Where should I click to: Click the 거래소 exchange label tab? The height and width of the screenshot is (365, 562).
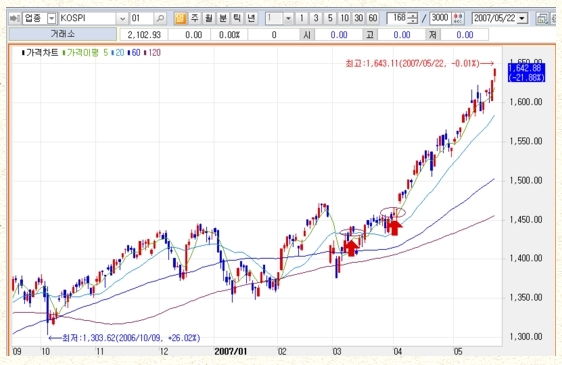(x=63, y=34)
